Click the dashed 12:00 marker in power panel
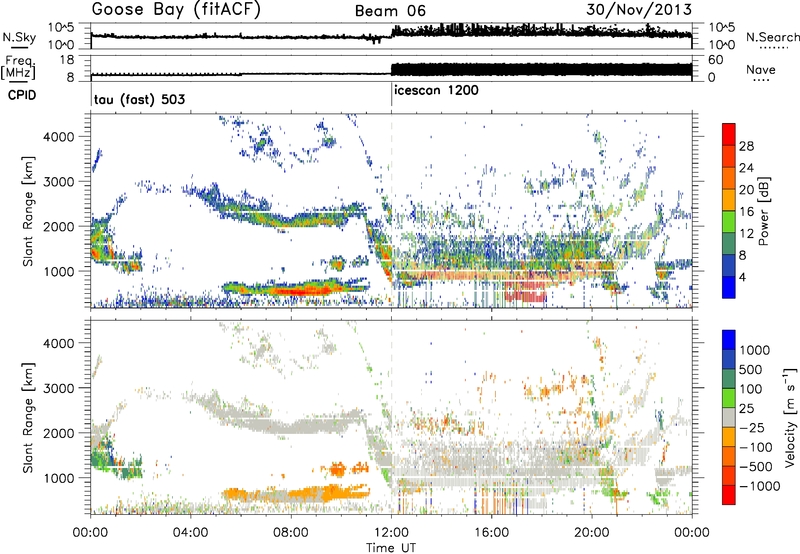The height and width of the screenshot is (554, 800). pos(391,211)
